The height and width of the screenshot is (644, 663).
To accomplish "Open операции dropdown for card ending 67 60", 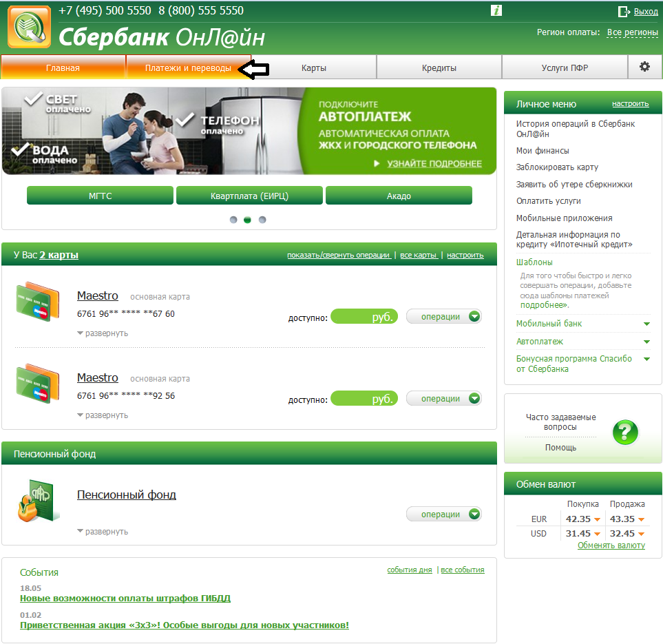I will (443, 317).
